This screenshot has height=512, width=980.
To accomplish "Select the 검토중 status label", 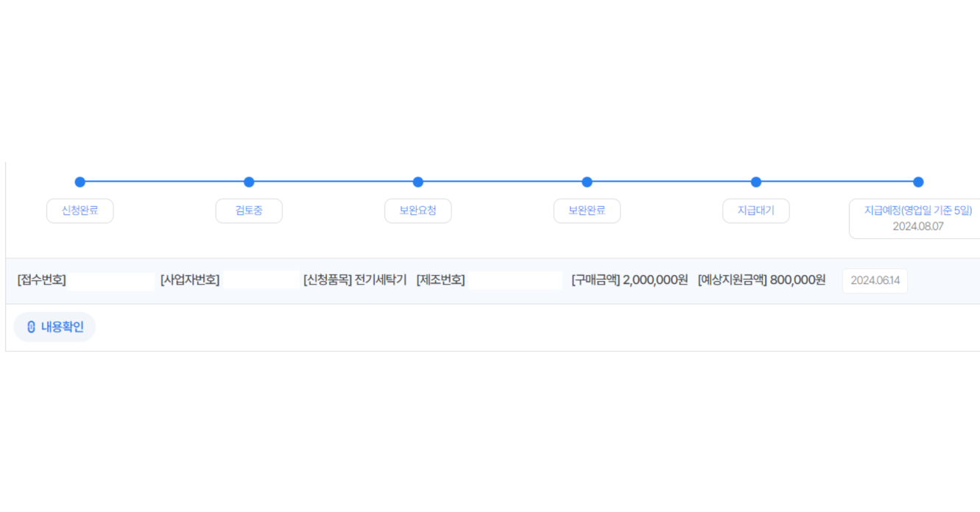I will 249,210.
